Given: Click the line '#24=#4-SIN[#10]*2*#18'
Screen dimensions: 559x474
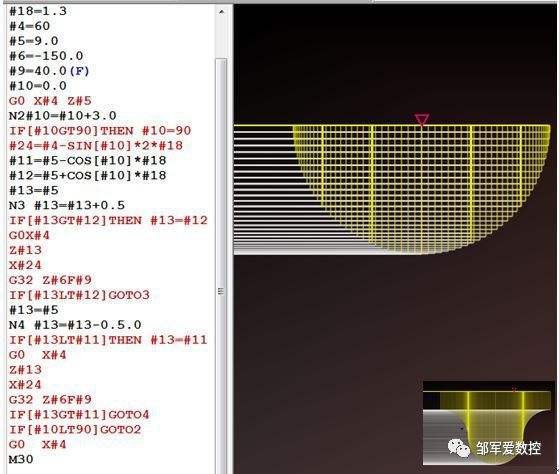Looking at the screenshot, I should tap(96, 146).
